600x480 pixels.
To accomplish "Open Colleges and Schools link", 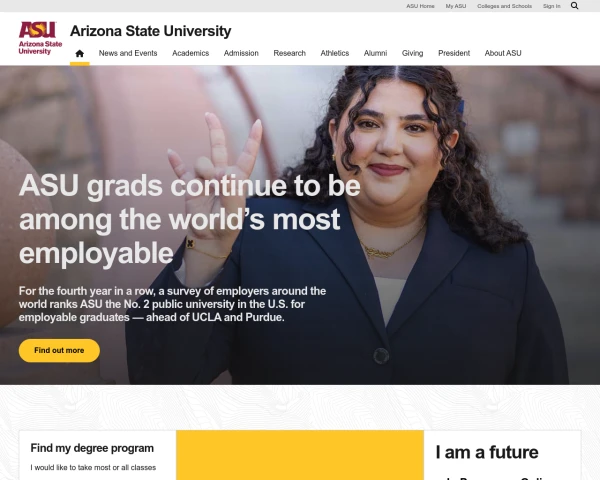I will 504,6.
